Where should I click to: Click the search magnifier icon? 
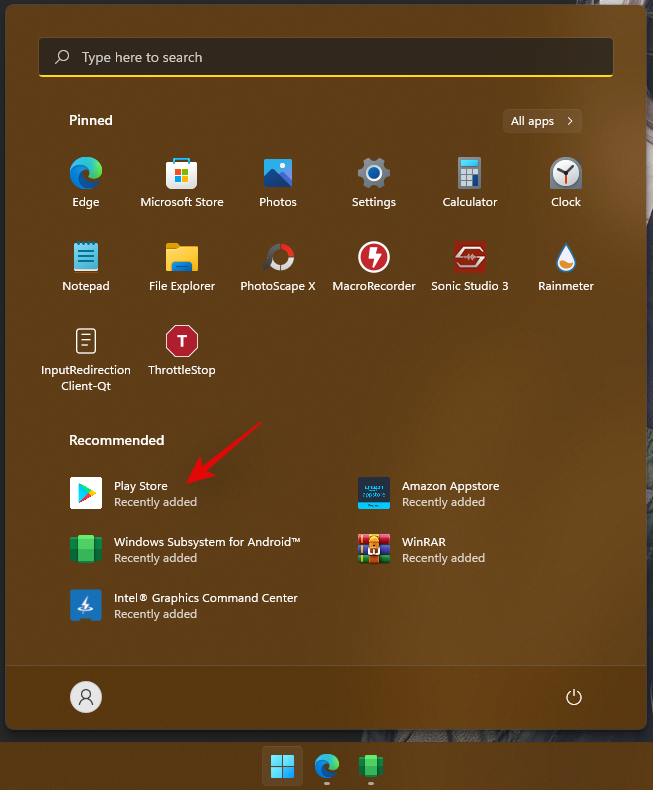(62, 57)
